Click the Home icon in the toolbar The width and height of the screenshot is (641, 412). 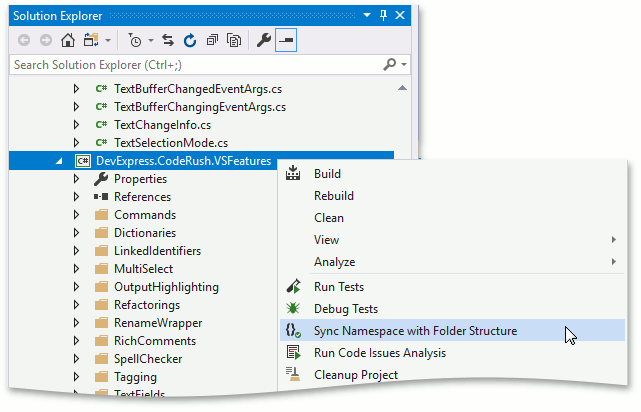coord(68,41)
